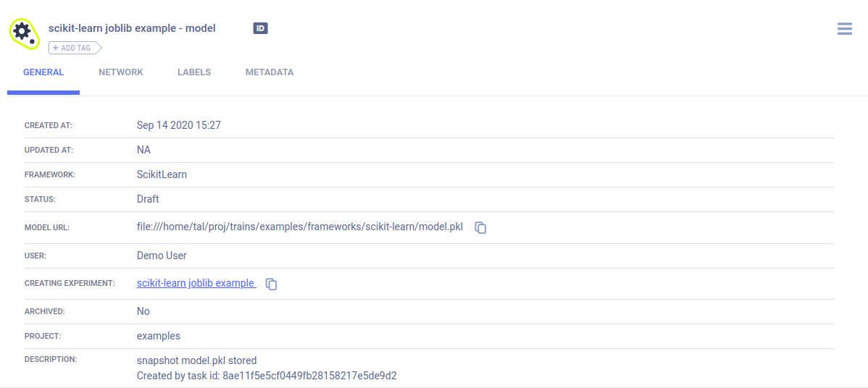This screenshot has width=868, height=388.
Task: Click the Draft status value
Action: click(148, 199)
